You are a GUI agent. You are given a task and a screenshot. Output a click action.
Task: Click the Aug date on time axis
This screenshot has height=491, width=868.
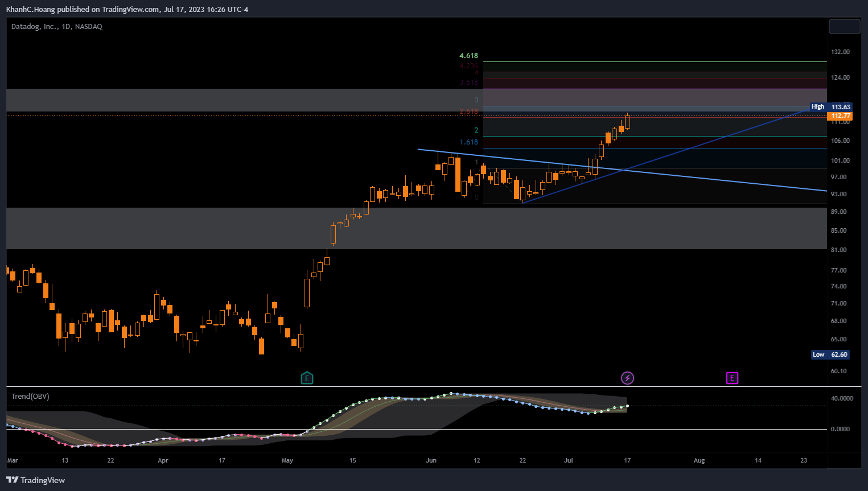pos(699,460)
